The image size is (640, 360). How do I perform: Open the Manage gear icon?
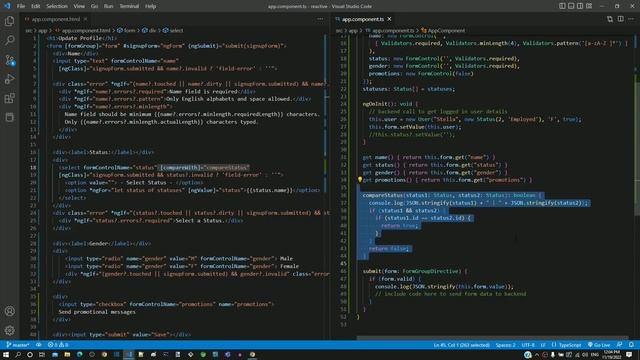point(9,330)
